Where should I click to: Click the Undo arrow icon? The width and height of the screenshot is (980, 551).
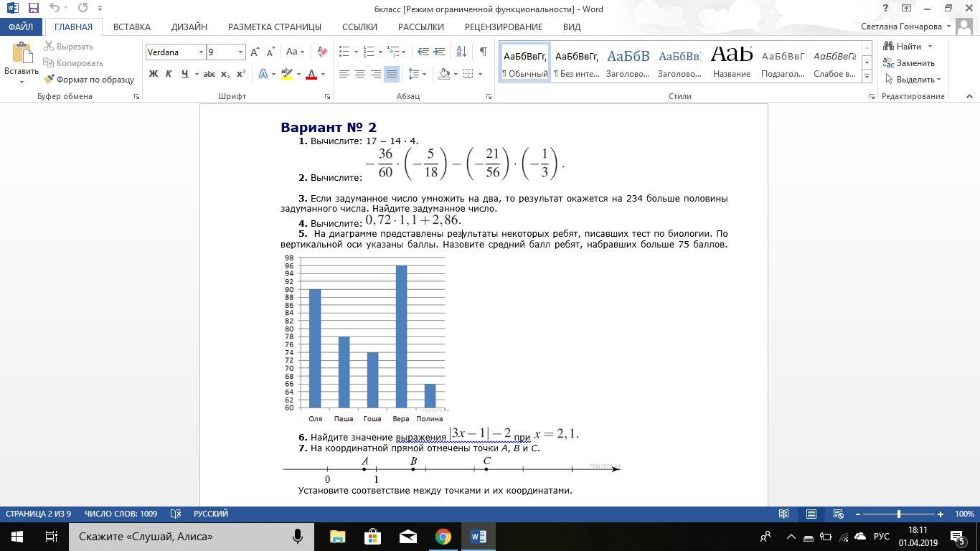[x=55, y=9]
